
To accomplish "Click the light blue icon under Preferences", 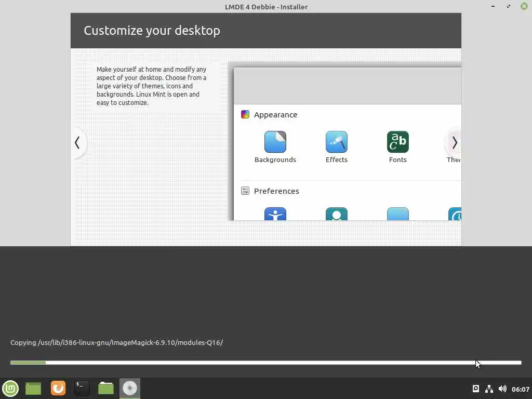I will tap(397, 214).
